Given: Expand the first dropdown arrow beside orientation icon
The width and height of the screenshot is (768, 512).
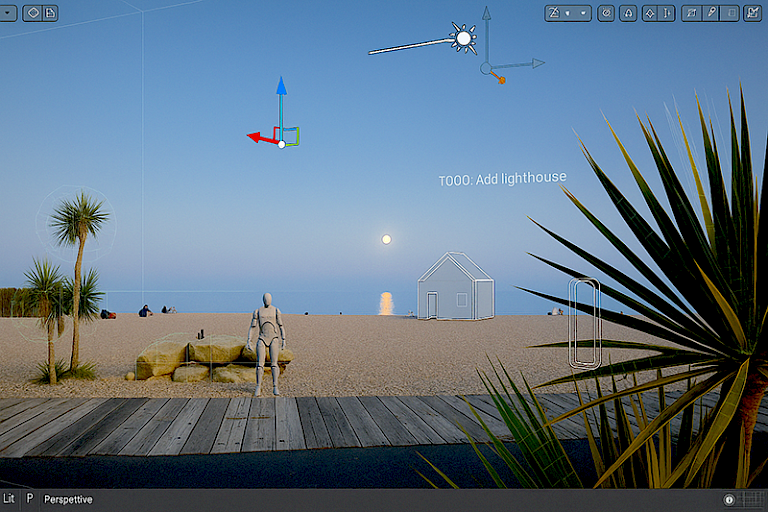Looking at the screenshot, I should click(x=569, y=13).
